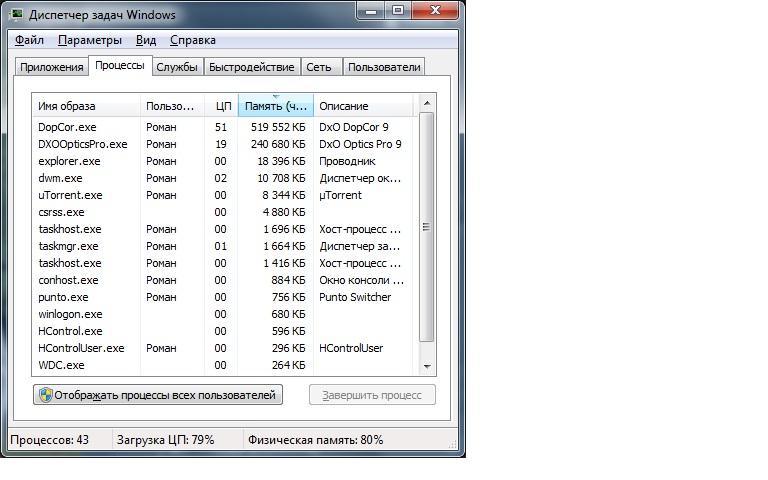Minimize the Диспетчер задач window
The image size is (768, 480).
(371, 11)
